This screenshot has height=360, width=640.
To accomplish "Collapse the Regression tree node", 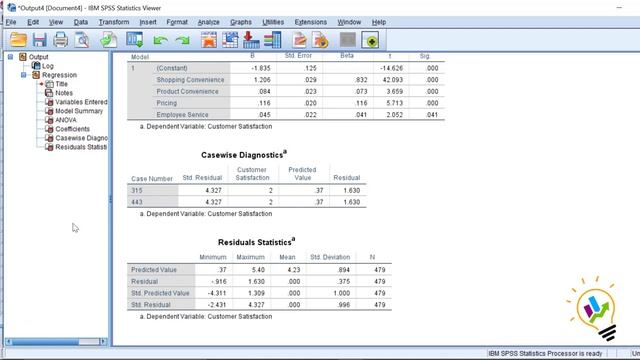I will [24, 75].
